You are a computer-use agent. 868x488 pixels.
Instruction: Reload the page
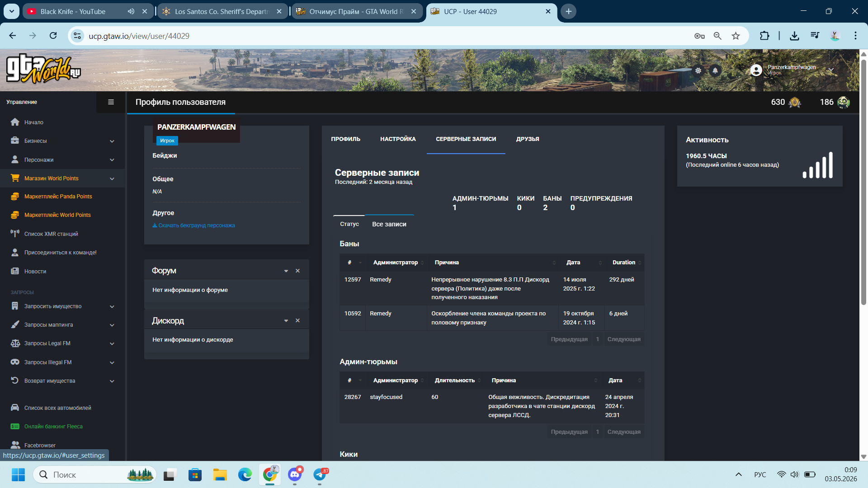point(53,36)
